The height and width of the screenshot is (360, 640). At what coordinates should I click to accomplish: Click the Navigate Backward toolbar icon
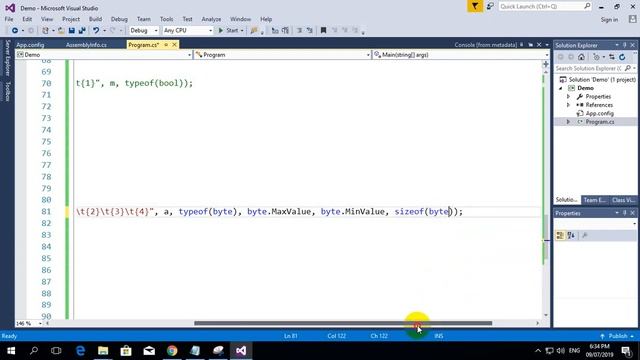pyautogui.click(x=15, y=31)
